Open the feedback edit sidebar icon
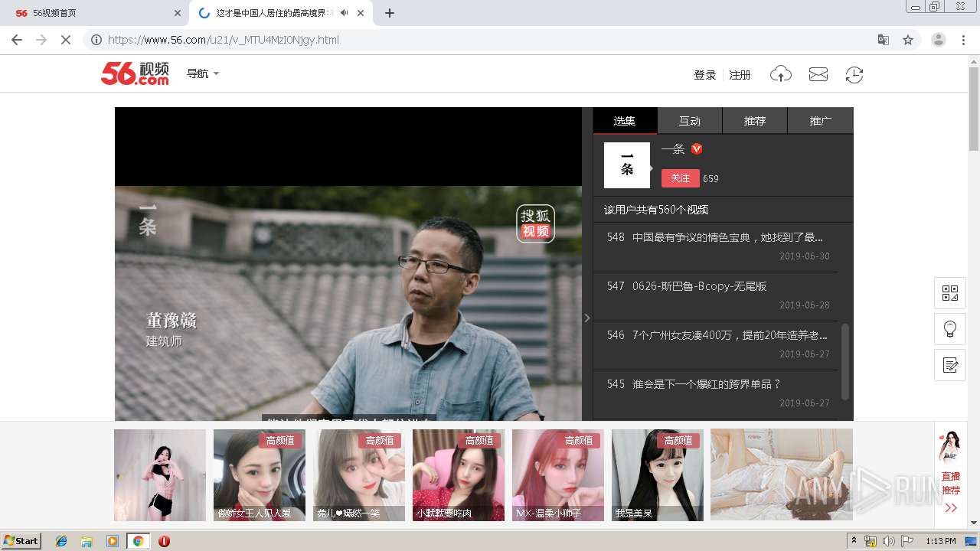The width and height of the screenshot is (980, 551). (950, 365)
